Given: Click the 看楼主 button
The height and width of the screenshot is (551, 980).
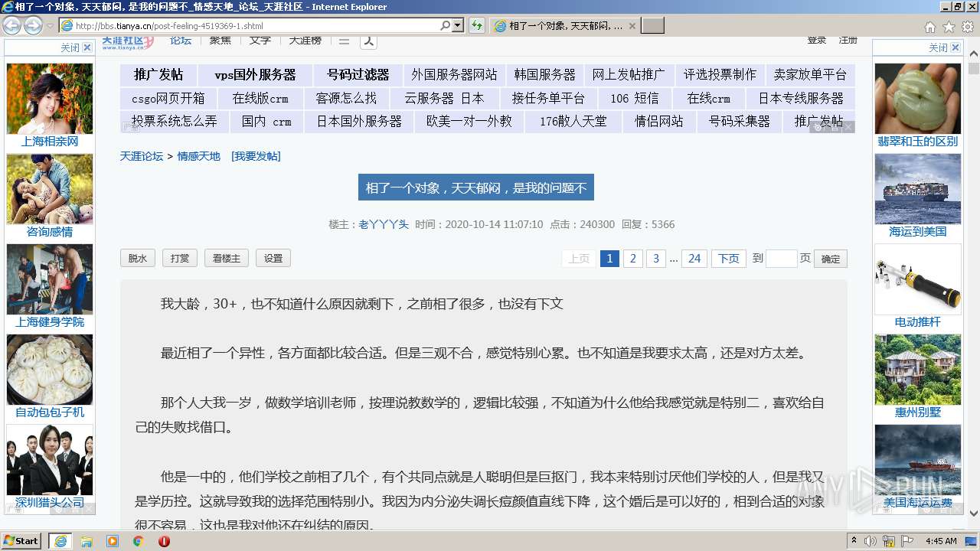Looking at the screenshot, I should tap(227, 259).
